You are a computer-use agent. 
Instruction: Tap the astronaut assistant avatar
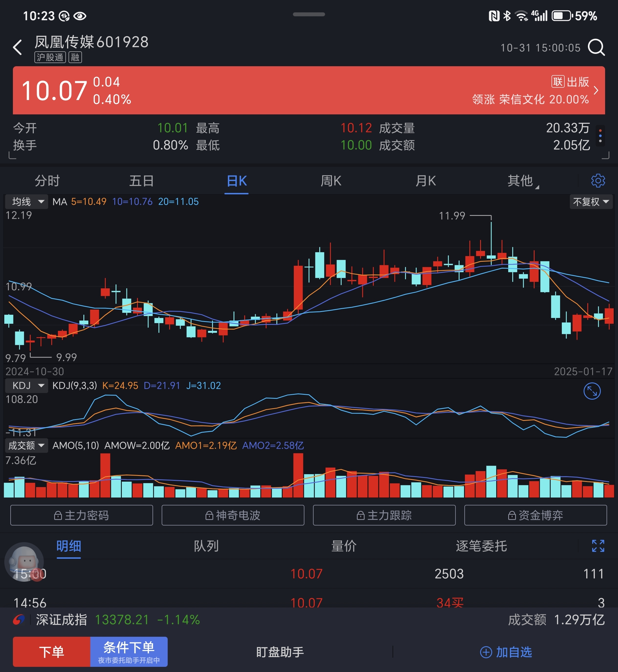pos(24,561)
